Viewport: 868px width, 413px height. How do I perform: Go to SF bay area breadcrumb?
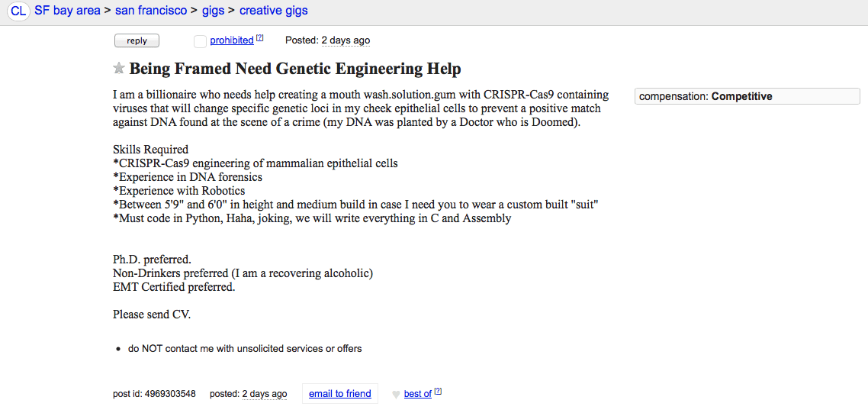point(67,11)
